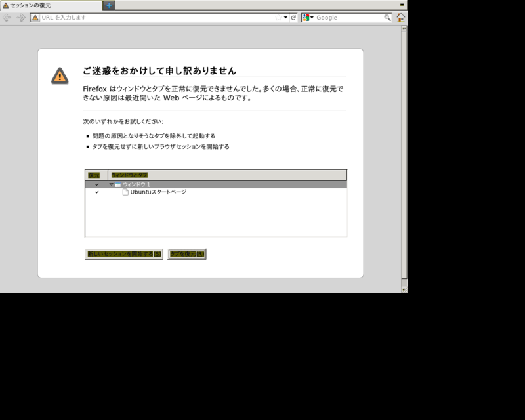This screenshot has width=525, height=420.
Task: Open the Google search engine selector
Action: 308,18
